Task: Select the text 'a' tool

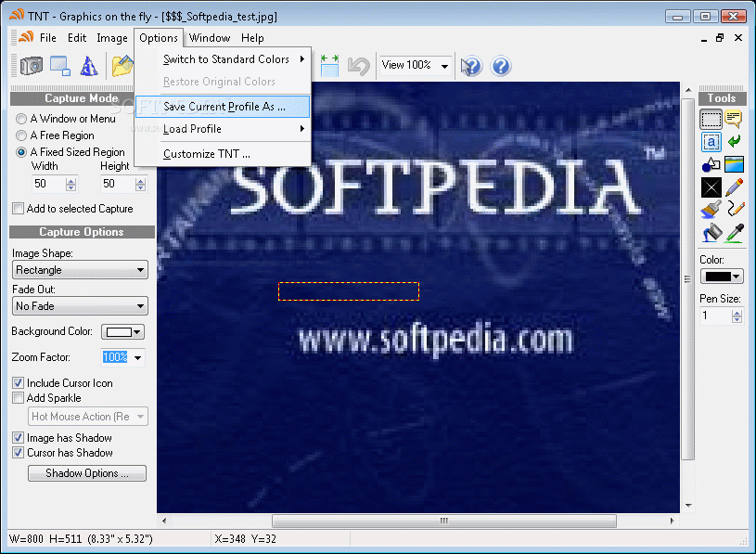Action: [711, 142]
